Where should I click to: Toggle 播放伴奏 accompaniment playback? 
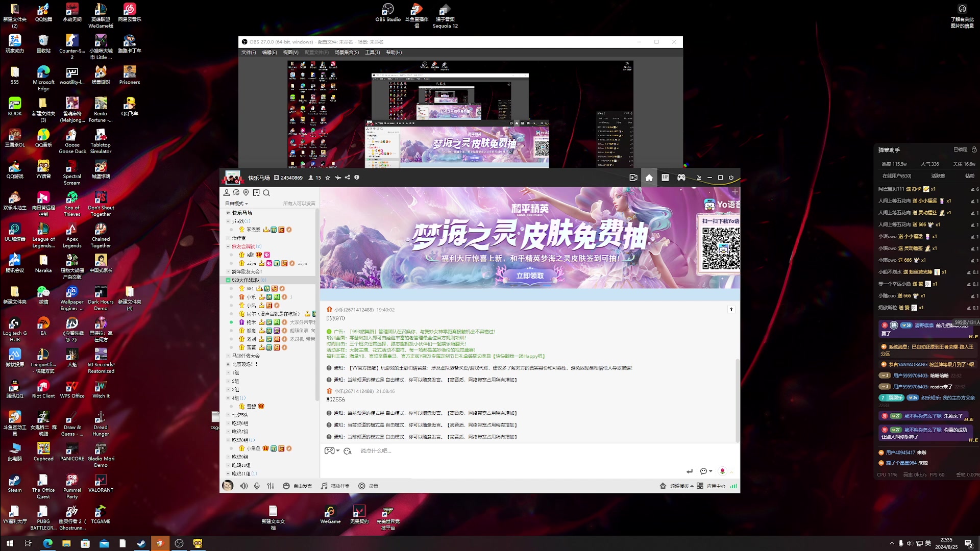click(x=335, y=486)
